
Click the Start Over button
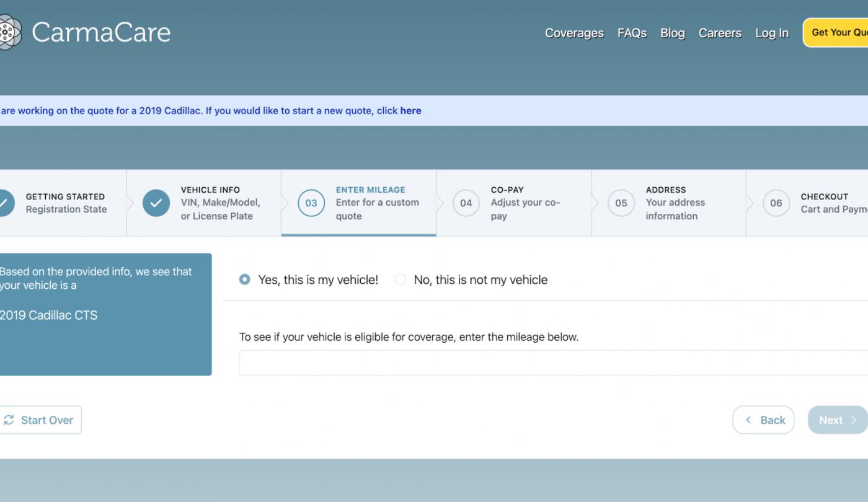click(x=40, y=420)
